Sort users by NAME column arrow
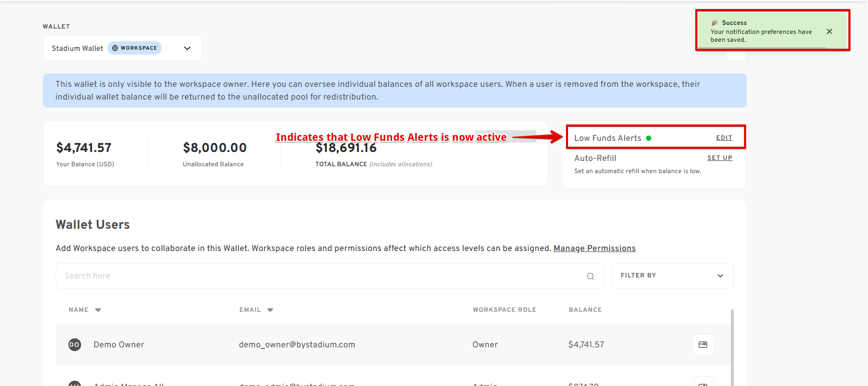 [98, 310]
